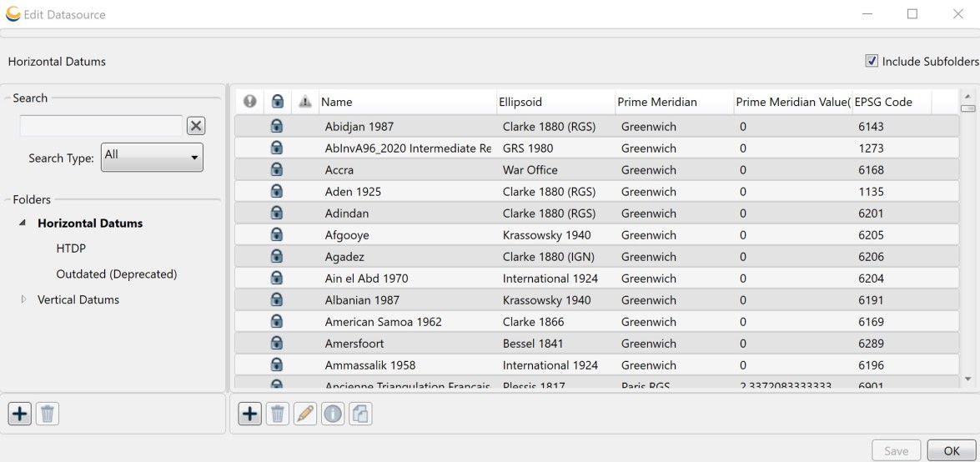Click the scroll down arrow of datum list
980x462 pixels.
point(967,379)
